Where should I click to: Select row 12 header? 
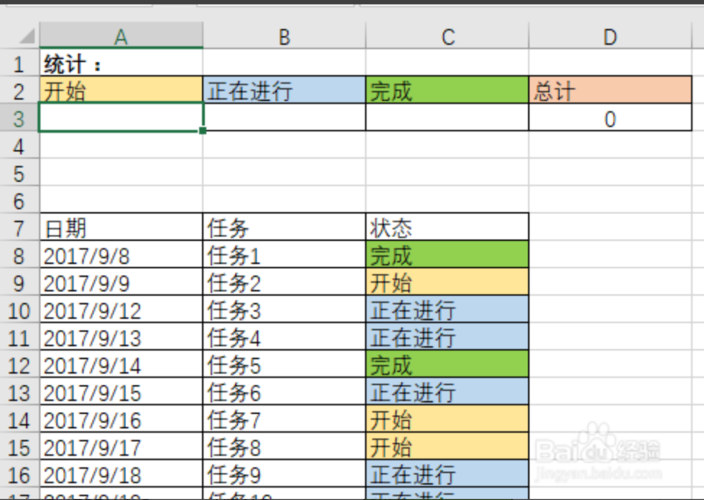point(19,365)
